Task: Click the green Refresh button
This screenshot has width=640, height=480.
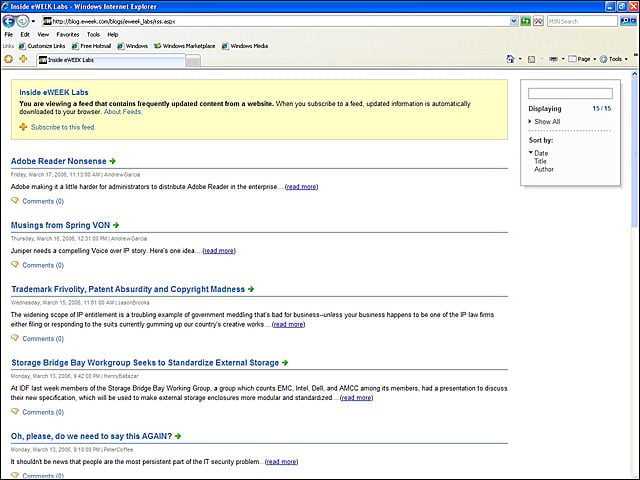Action: click(x=526, y=21)
